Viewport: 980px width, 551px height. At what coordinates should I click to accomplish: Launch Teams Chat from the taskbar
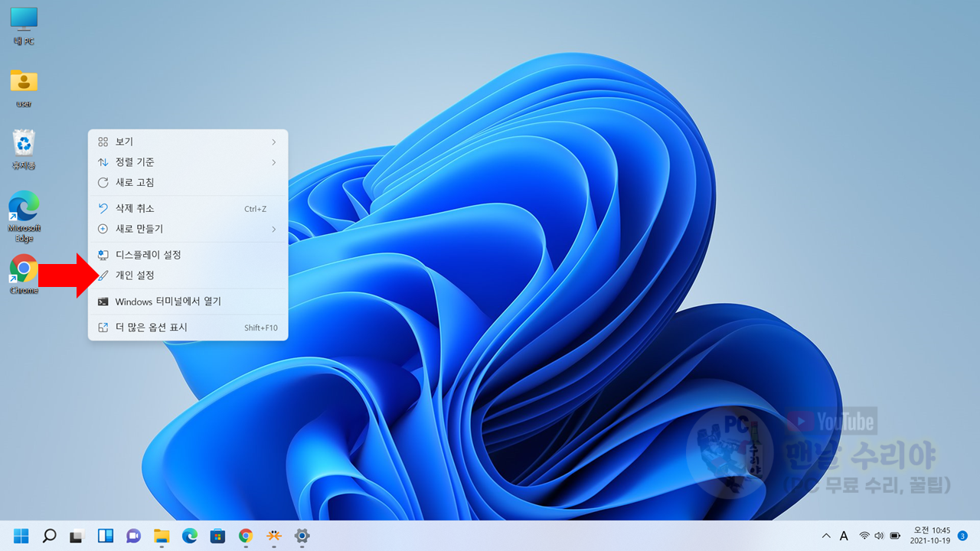[x=133, y=536]
